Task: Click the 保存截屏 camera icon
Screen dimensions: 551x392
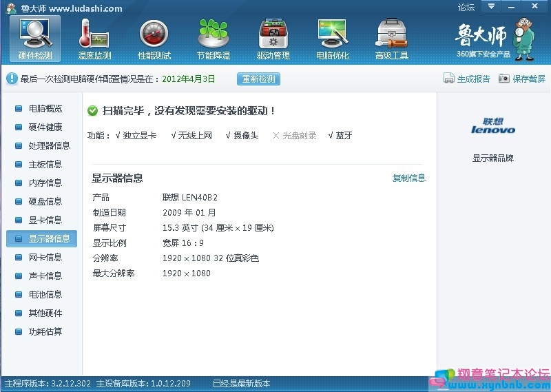Action: pyautogui.click(x=504, y=78)
